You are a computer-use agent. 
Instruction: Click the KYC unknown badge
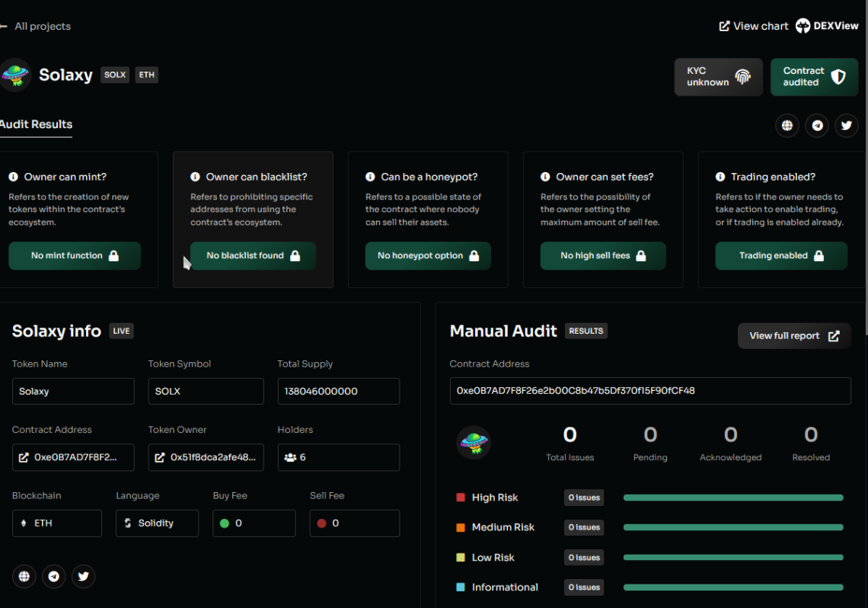(717, 77)
